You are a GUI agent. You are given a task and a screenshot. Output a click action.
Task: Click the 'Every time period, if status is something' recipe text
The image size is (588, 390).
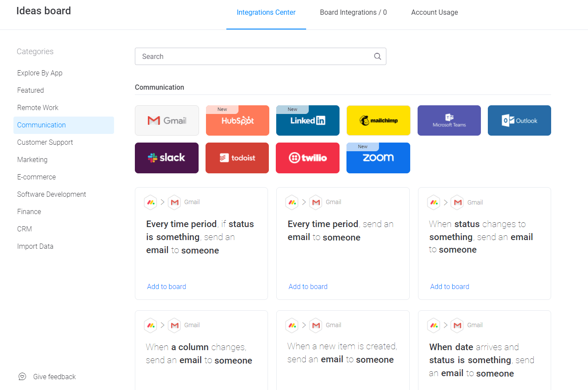[200, 237]
